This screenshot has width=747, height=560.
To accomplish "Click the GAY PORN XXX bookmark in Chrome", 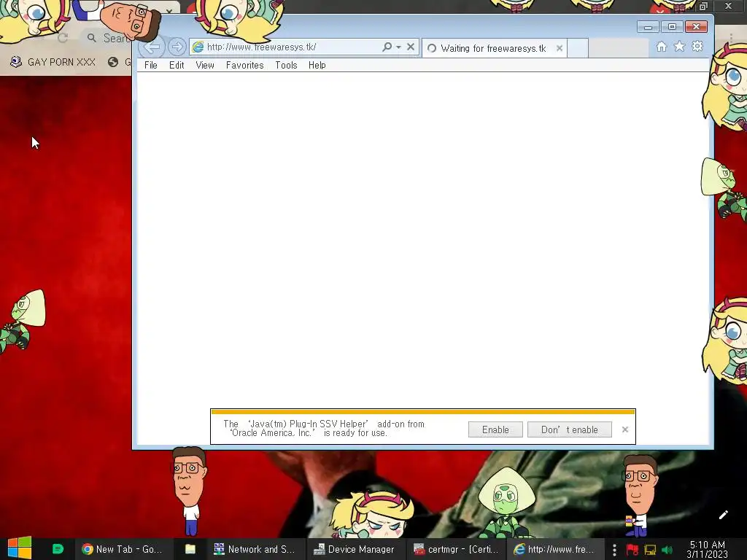I will [53, 62].
